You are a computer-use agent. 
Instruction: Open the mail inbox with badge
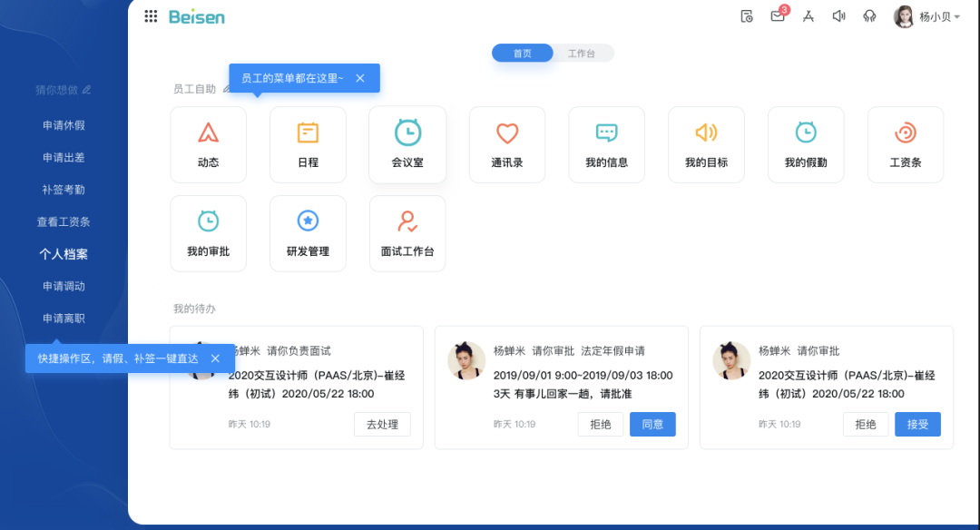point(779,15)
